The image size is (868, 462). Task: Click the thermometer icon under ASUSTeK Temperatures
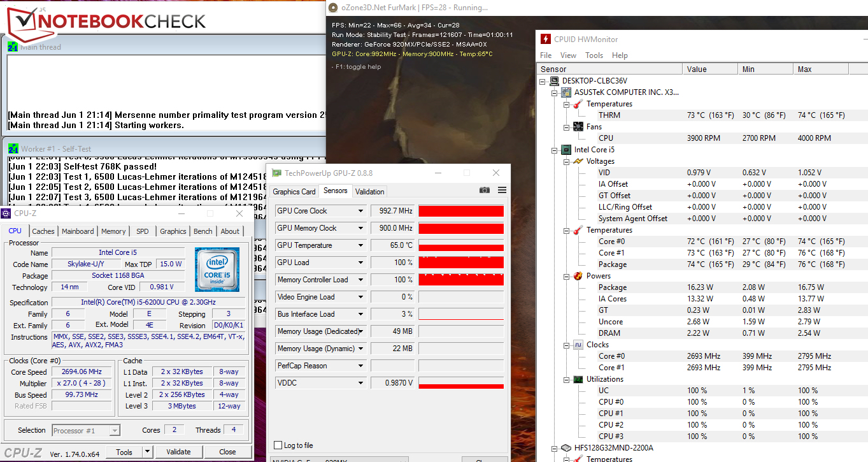[578, 104]
